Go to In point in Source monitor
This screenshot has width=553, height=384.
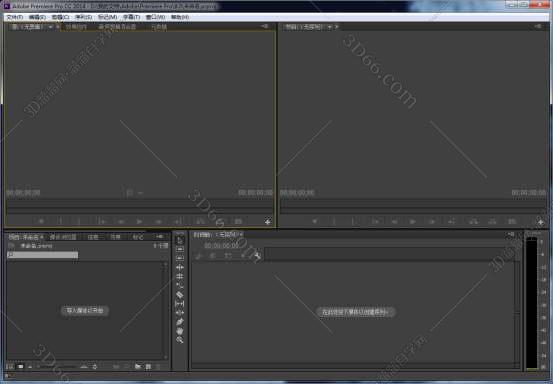(102, 221)
